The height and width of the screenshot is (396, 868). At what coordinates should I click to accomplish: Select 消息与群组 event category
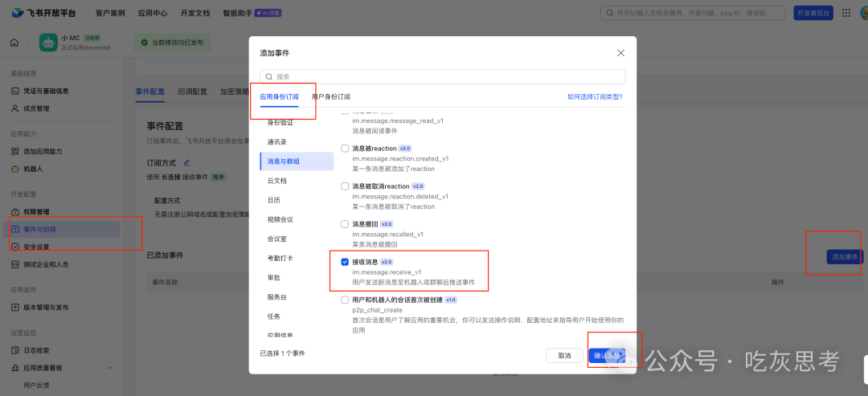click(x=297, y=161)
